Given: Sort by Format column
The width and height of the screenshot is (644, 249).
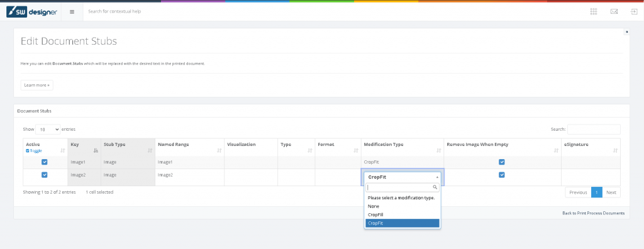Looking at the screenshot, I should 356,151.
